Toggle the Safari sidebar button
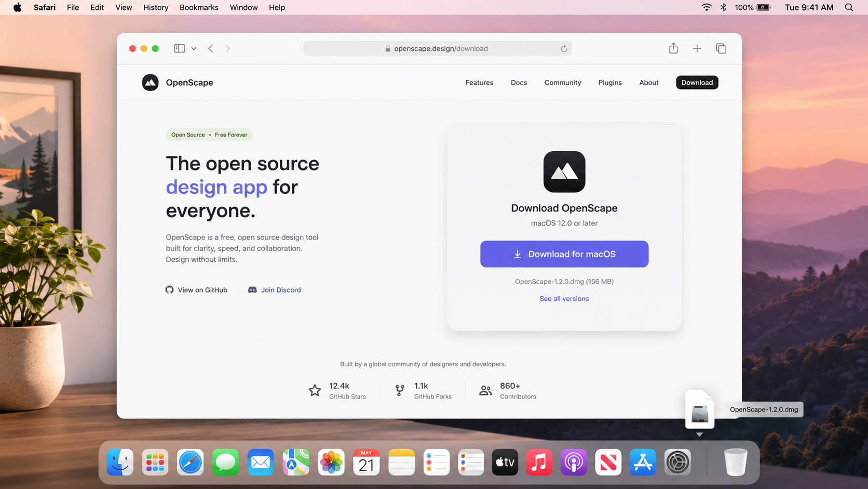 [x=180, y=48]
